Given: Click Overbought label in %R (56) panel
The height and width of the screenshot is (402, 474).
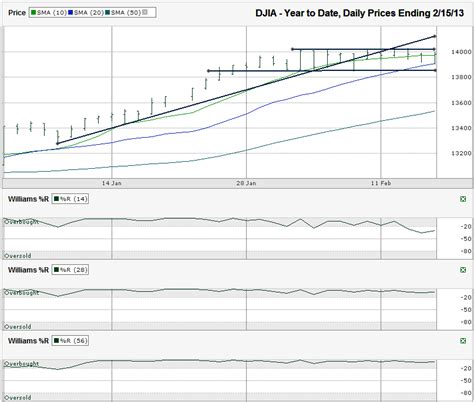Looking at the screenshot, I should click(x=21, y=364).
